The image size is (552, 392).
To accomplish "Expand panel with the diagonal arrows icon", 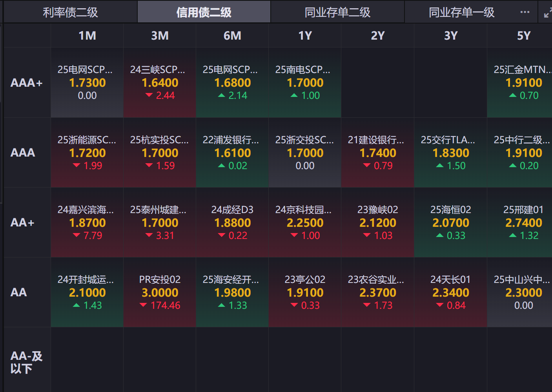I will [548, 13].
